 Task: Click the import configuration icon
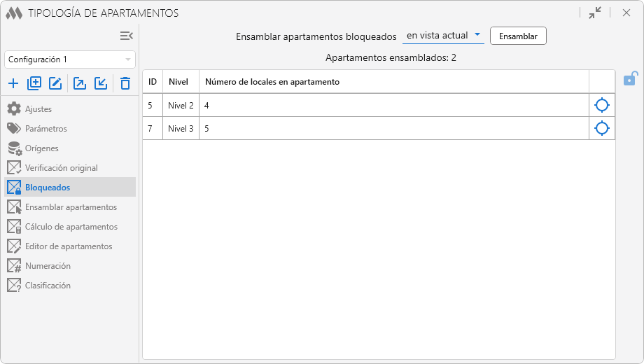101,84
